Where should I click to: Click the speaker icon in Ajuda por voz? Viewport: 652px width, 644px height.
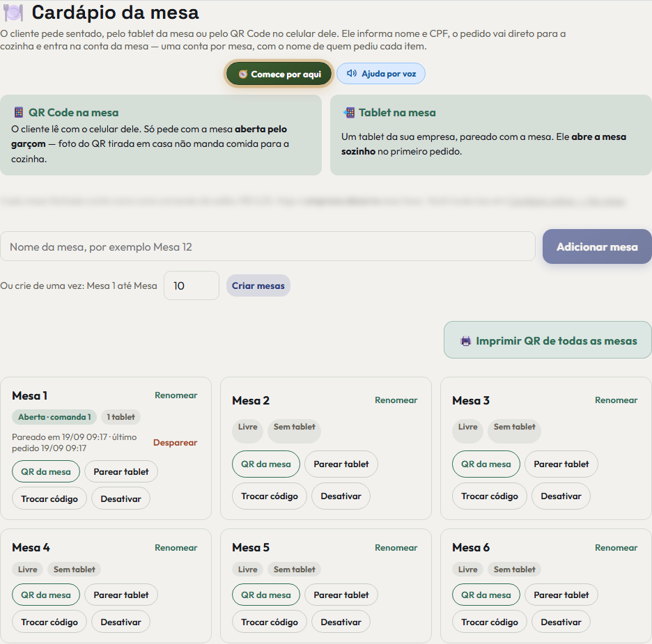point(352,74)
